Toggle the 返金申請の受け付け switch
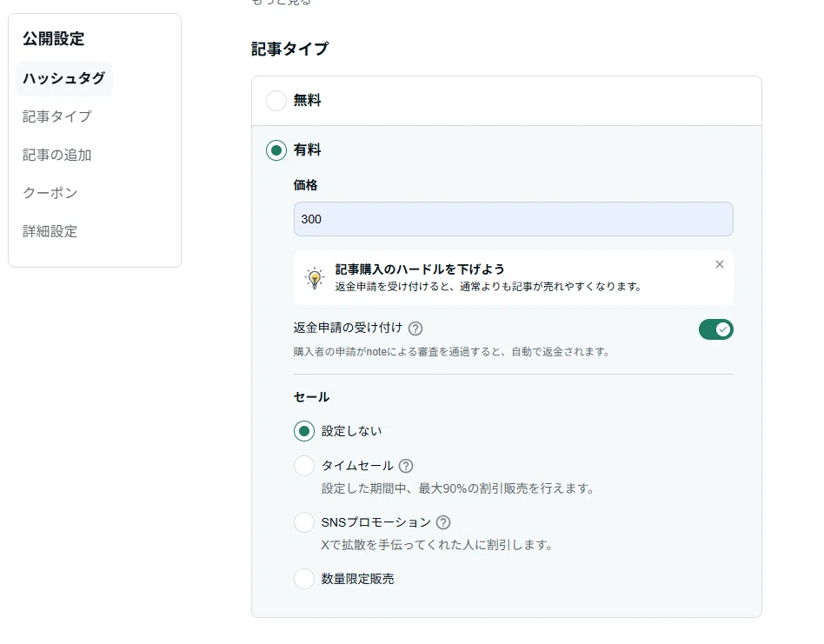This screenshot has height=644, width=824. click(715, 329)
